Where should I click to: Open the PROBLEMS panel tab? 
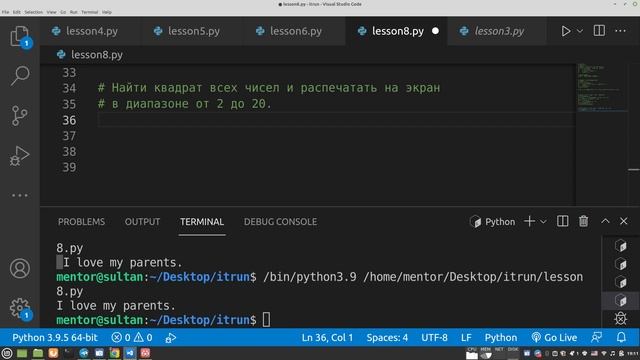click(x=81, y=222)
